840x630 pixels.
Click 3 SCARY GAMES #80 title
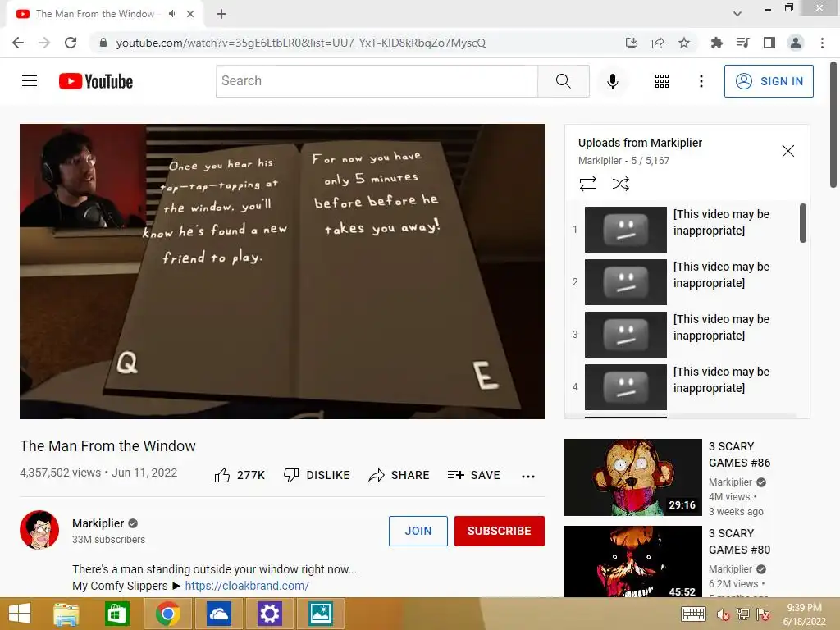click(x=739, y=541)
